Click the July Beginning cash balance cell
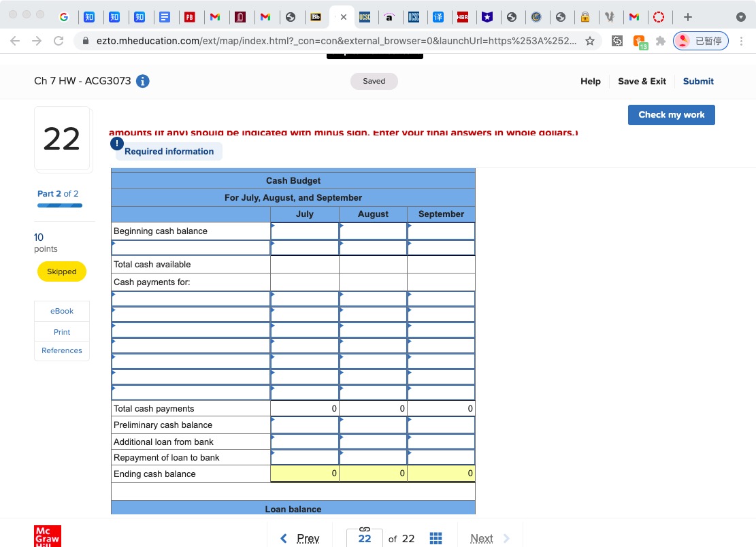This screenshot has width=756, height=547. coord(304,231)
